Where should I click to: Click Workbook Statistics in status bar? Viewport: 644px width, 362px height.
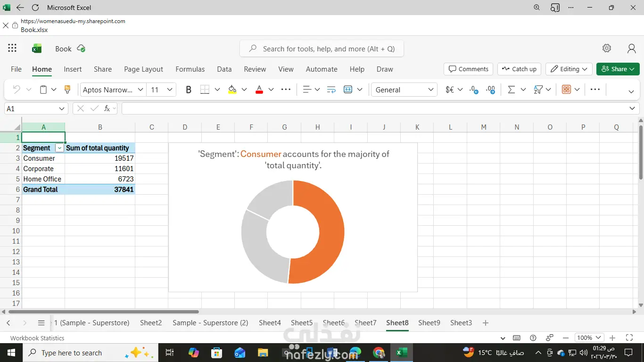click(x=37, y=338)
